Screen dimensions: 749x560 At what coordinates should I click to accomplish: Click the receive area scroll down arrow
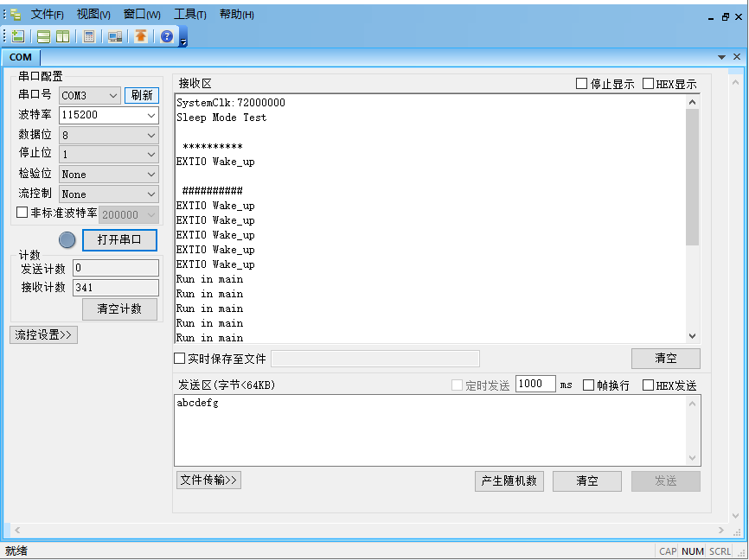pos(692,336)
